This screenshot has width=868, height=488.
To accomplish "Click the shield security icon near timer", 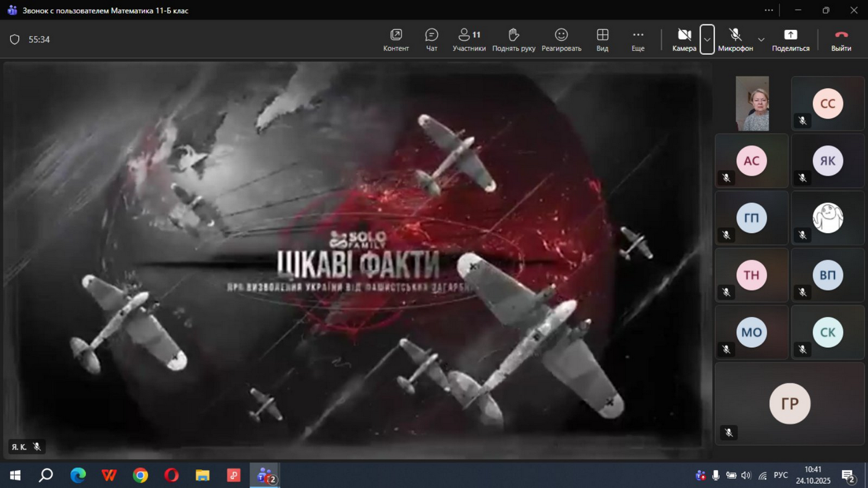I will (15, 40).
